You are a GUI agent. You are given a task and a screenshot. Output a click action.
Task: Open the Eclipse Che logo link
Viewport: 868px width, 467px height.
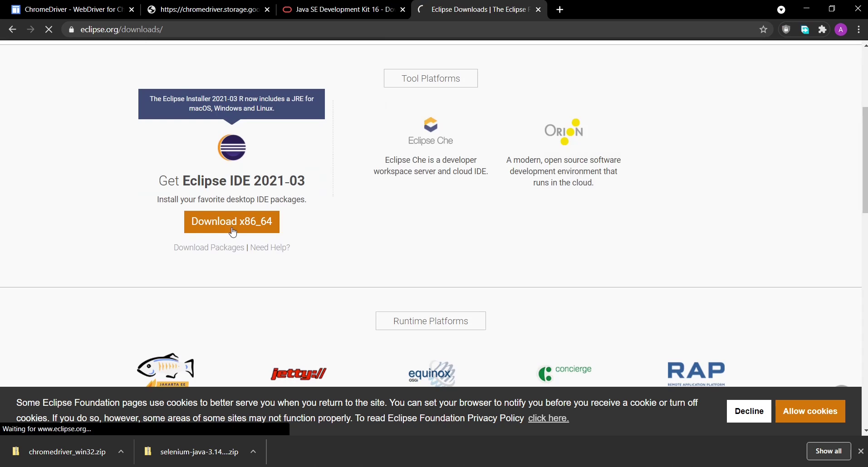[431, 131]
